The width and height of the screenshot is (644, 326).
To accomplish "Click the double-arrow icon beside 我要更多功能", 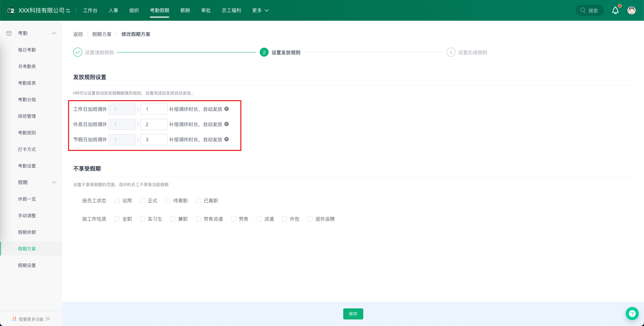I will pyautogui.click(x=48, y=319).
